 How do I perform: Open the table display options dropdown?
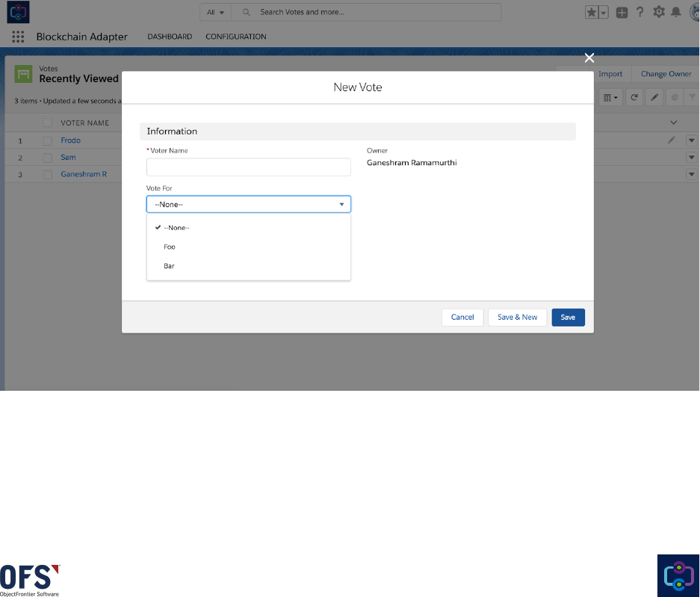pyautogui.click(x=610, y=97)
